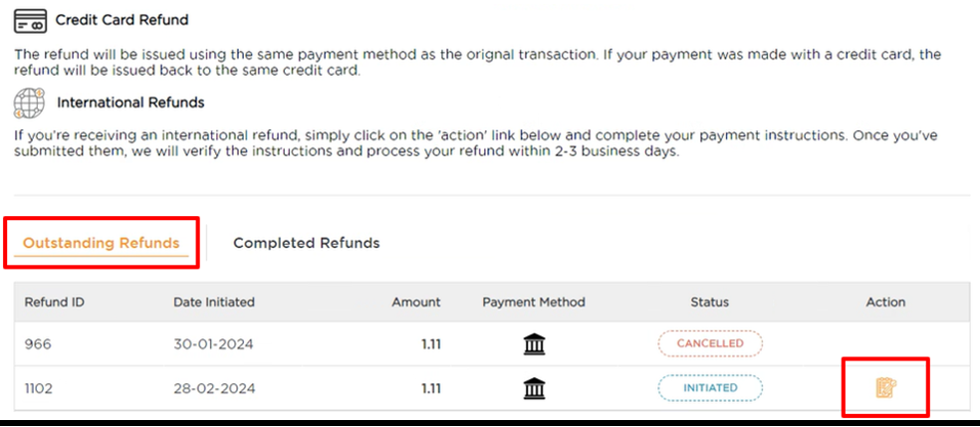Click the Credit Card Refund heading
980x427 pixels.
(122, 20)
